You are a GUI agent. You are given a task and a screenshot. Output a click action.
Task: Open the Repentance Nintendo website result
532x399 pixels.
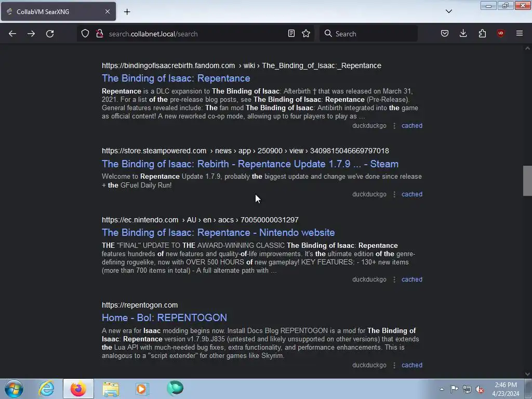tap(218, 232)
